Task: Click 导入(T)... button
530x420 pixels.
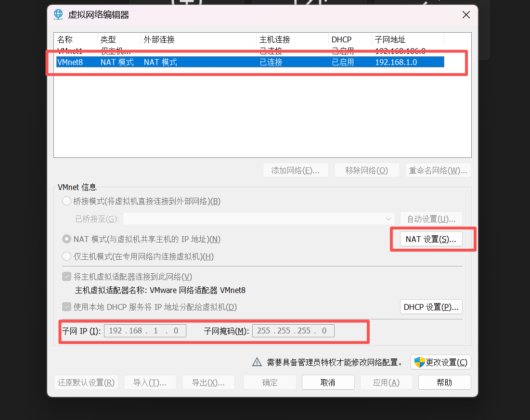Action: click(150, 382)
